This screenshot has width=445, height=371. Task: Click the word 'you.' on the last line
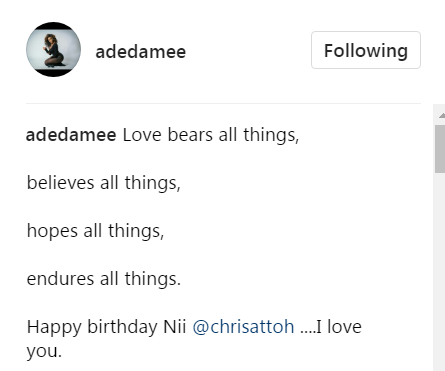pos(44,351)
